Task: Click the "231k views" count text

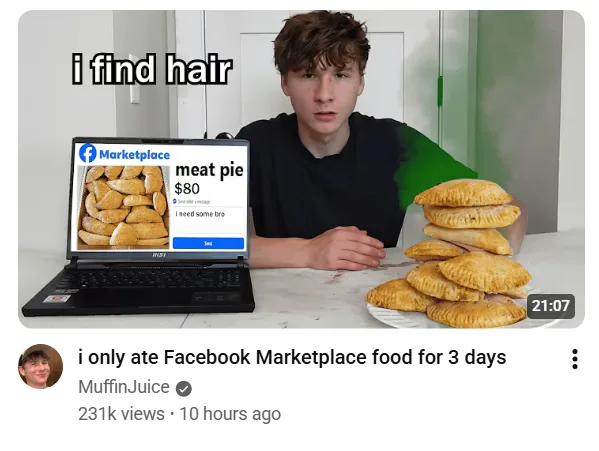Action: pyautogui.click(x=121, y=414)
